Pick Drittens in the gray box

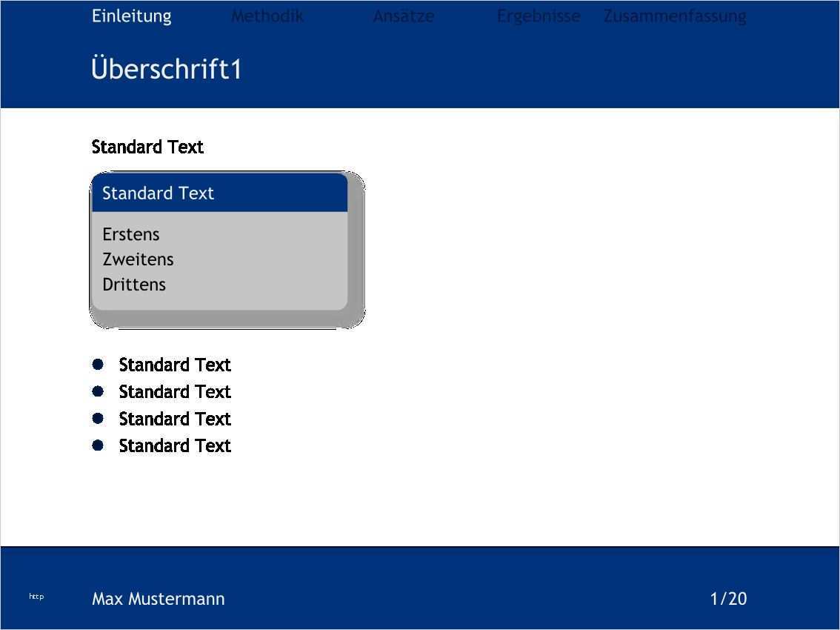134,285
